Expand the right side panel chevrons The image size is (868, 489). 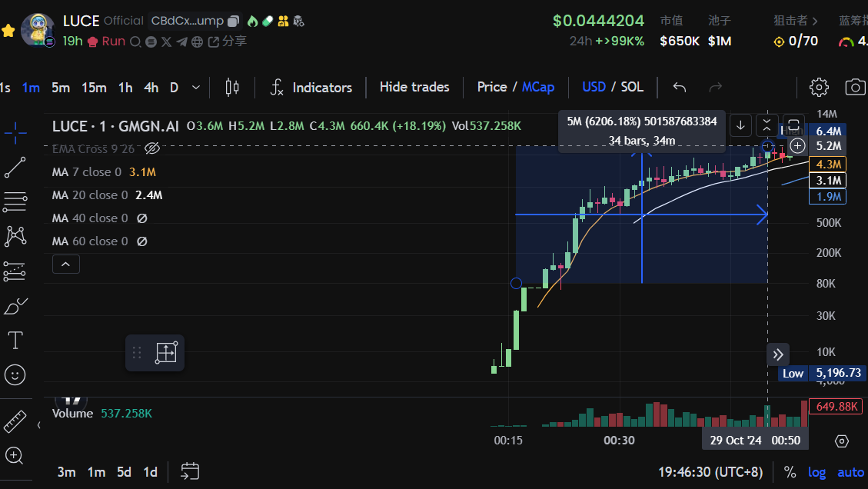click(777, 354)
